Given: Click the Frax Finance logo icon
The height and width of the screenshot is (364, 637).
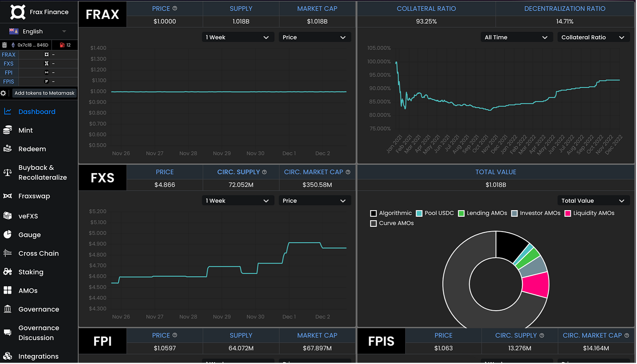Looking at the screenshot, I should pos(18,12).
